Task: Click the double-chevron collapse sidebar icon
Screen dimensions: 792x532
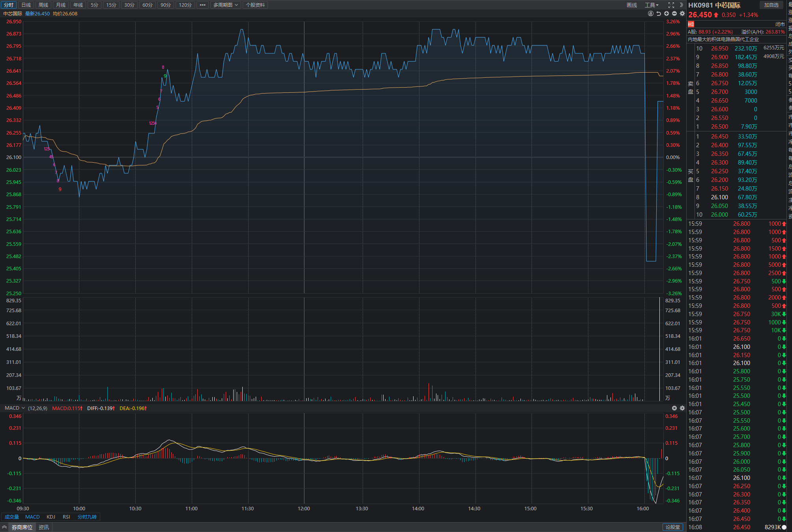Action: click(682, 5)
